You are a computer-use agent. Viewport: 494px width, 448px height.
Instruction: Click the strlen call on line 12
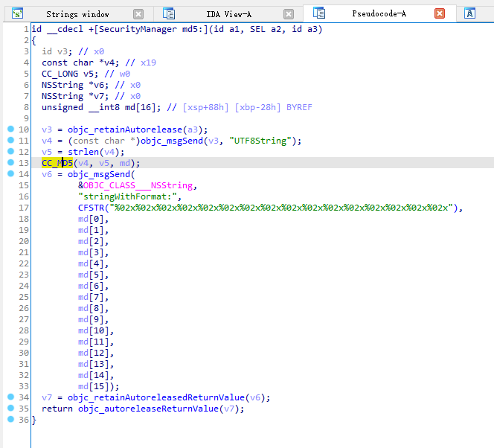pyautogui.click(x=83, y=152)
